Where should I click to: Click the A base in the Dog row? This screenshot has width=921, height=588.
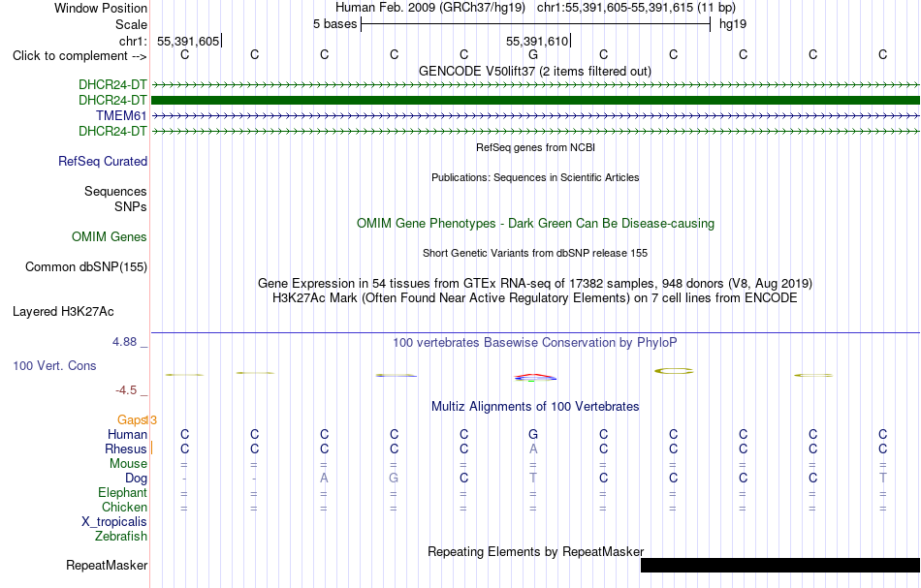point(324,479)
